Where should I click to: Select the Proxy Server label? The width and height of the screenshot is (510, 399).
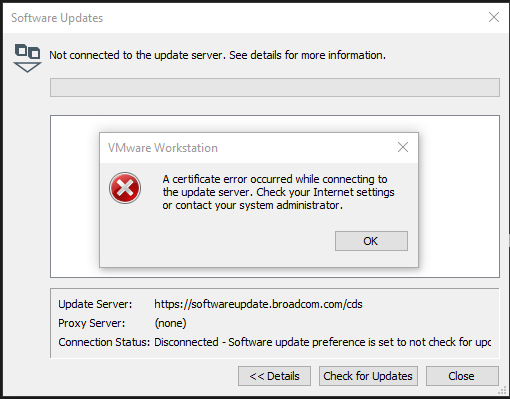point(91,323)
